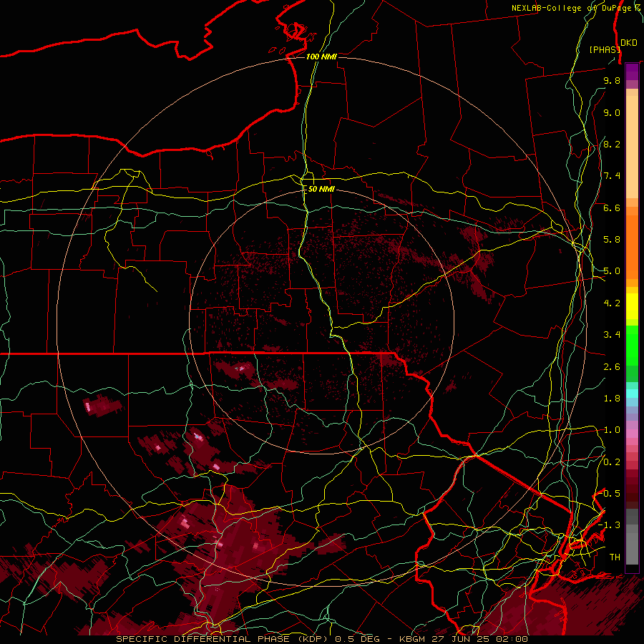Click the 1.0 value on the color scale
Screen dimensions: 644x644
[612, 430]
